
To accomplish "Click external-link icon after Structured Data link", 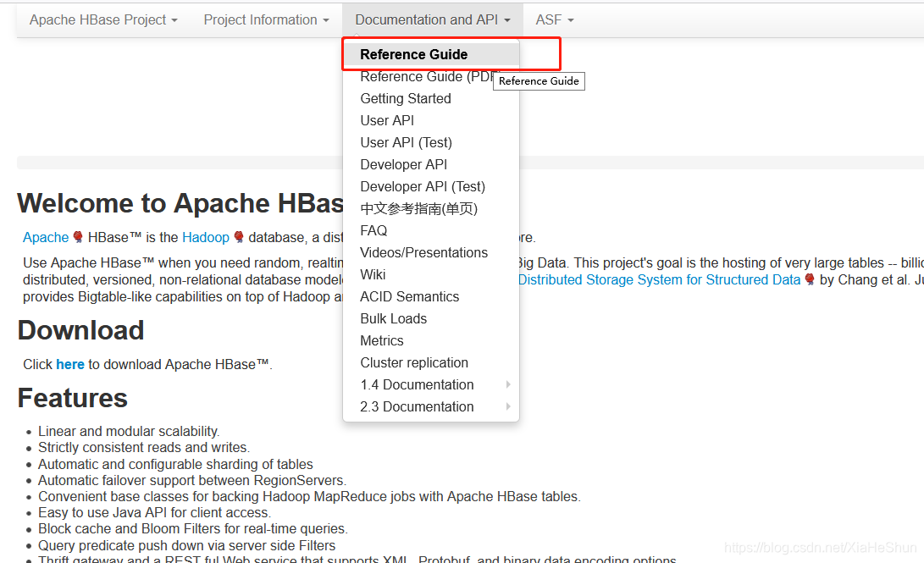I will (810, 279).
